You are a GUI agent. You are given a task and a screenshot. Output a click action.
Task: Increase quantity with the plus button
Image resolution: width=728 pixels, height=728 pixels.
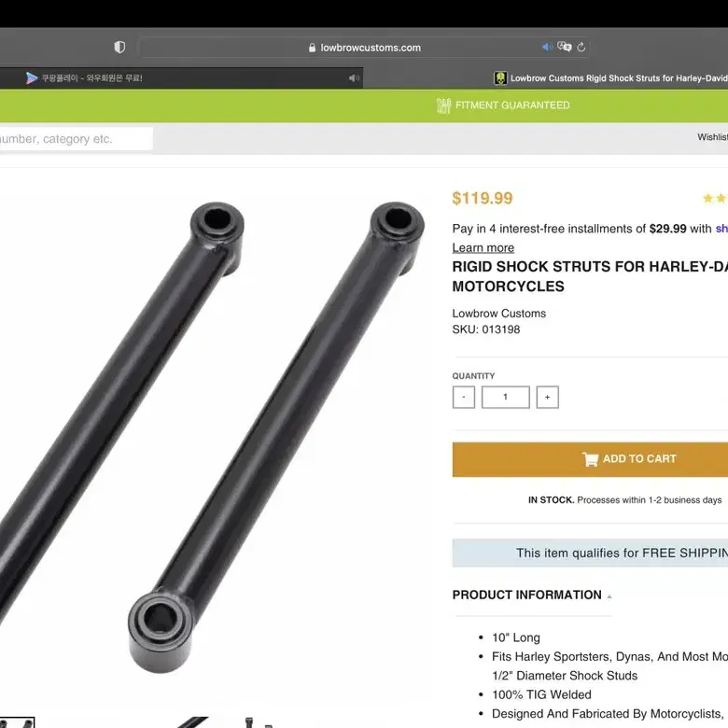point(547,397)
